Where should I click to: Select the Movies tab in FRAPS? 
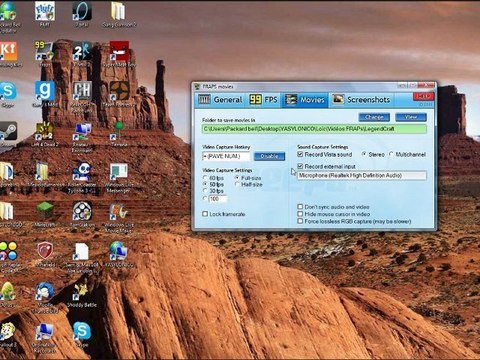[x=305, y=99]
